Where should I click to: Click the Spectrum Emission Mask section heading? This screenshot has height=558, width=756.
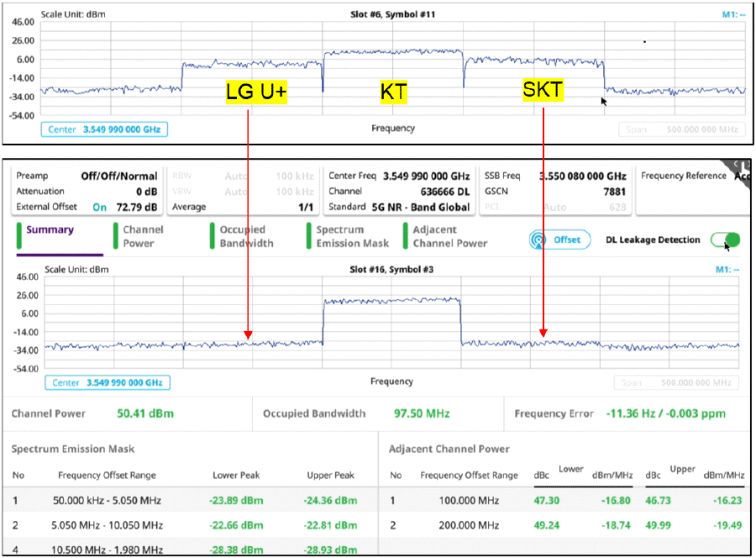click(73, 449)
